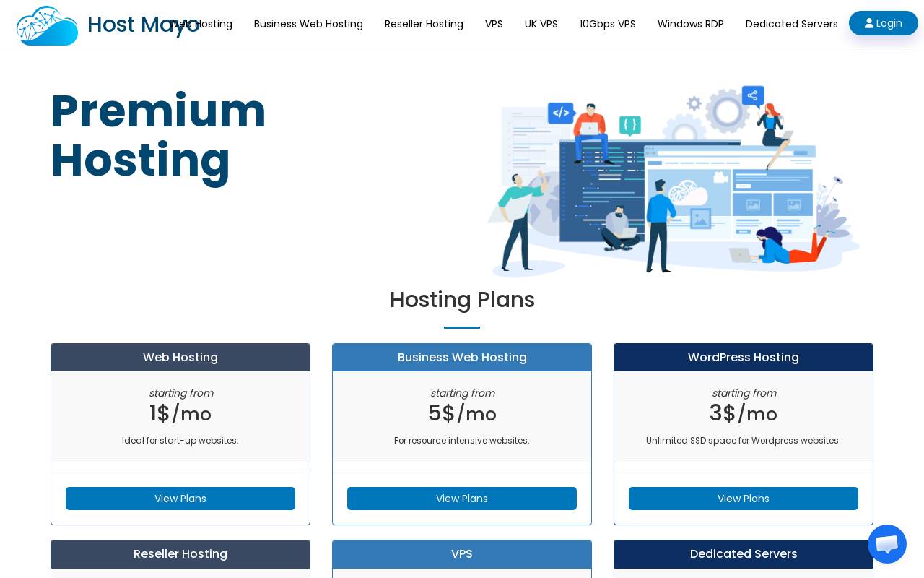Click the WordPress Hosting card header
Image resolution: width=924 pixels, height=578 pixels.
pos(744,358)
